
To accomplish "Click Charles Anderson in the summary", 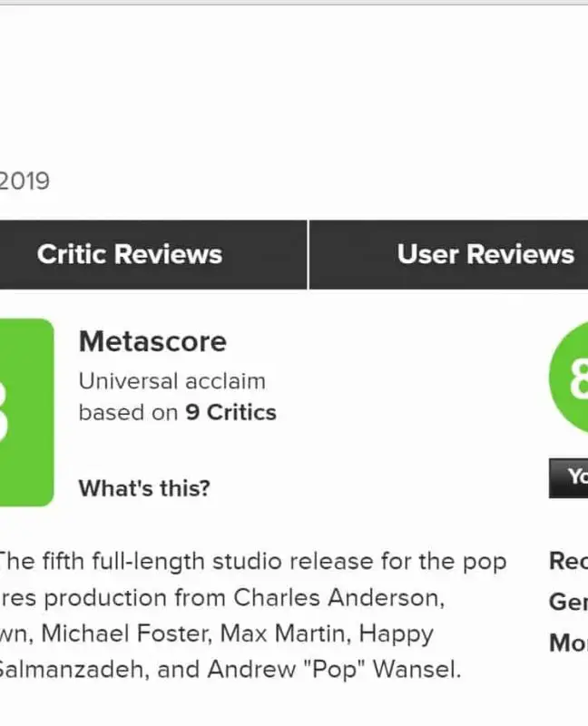I will click(339, 599).
